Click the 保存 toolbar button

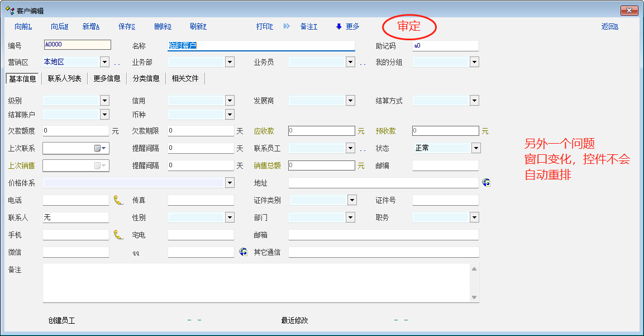[x=127, y=27]
